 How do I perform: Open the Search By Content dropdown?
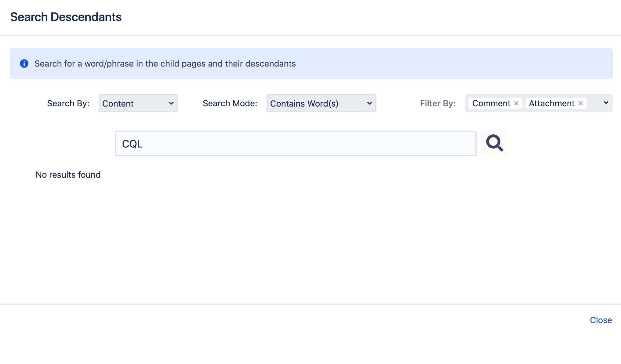138,104
